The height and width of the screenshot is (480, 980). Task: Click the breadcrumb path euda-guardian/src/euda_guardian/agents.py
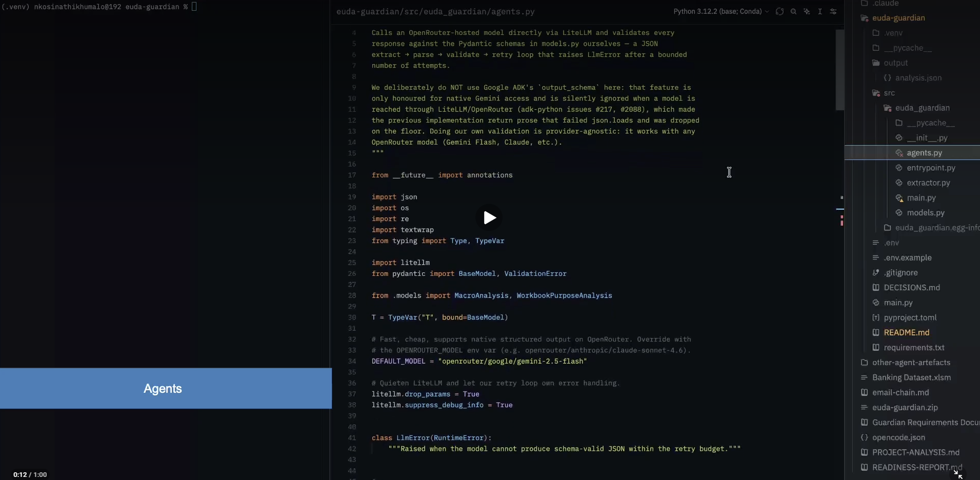[435, 11]
